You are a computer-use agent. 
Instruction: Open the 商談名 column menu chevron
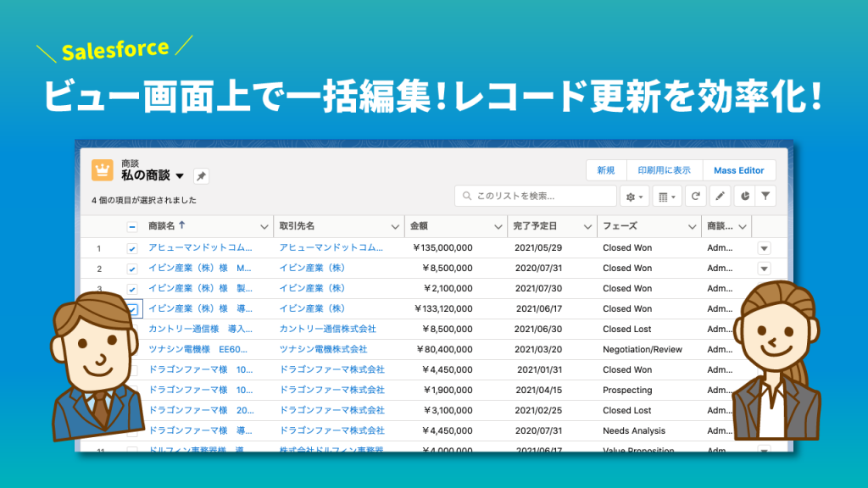click(264, 227)
